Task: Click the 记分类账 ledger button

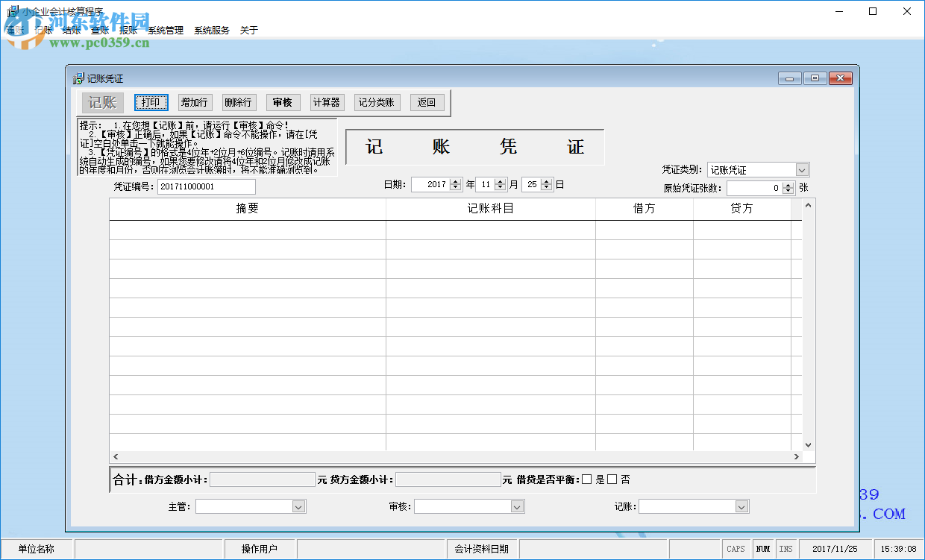Action: coord(377,102)
